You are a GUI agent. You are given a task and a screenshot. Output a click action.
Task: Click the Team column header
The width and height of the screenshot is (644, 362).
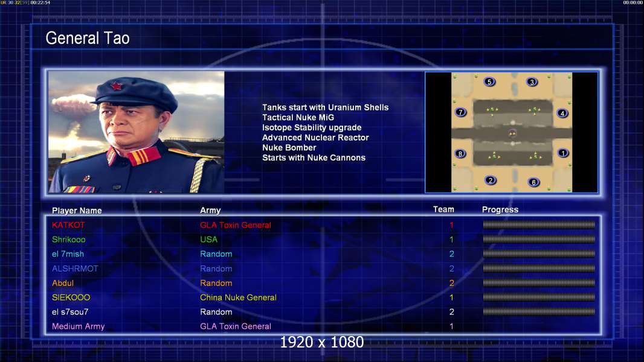tap(443, 209)
